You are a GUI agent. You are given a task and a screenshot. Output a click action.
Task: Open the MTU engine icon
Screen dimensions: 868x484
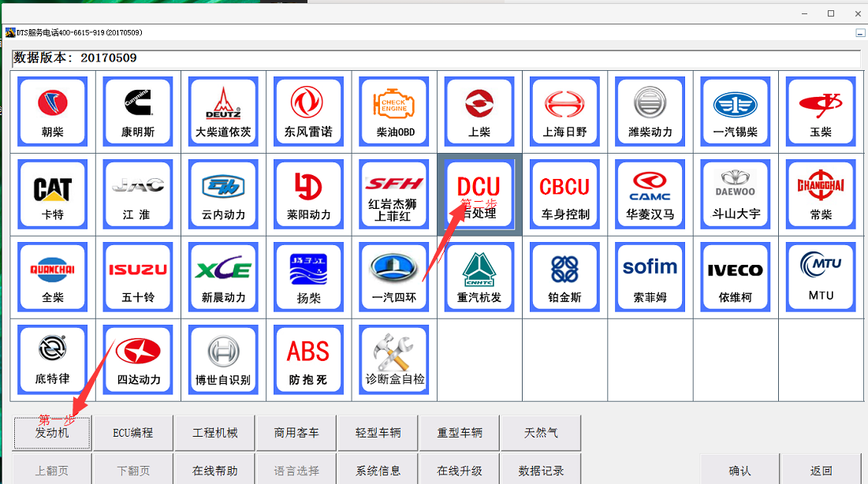coord(821,277)
